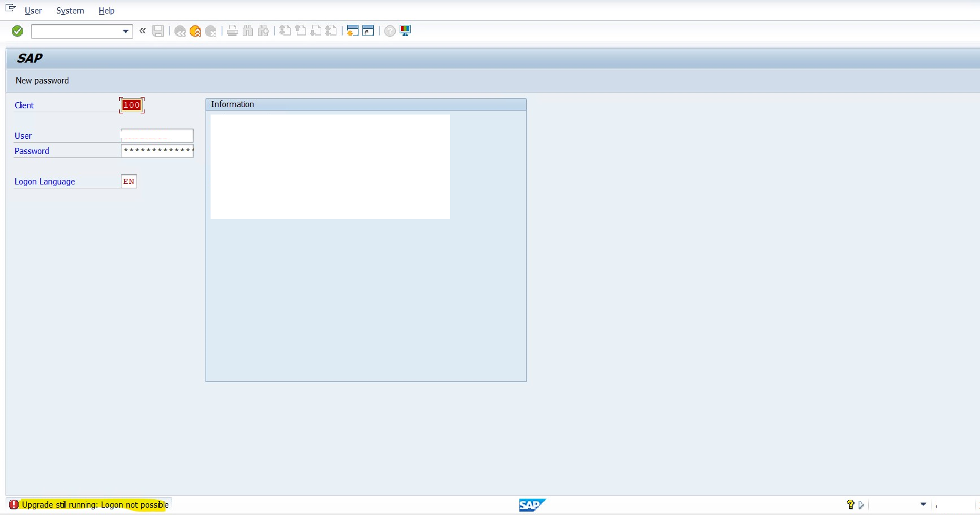980x515 pixels.
Task: Click the Client field label
Action: [24, 105]
